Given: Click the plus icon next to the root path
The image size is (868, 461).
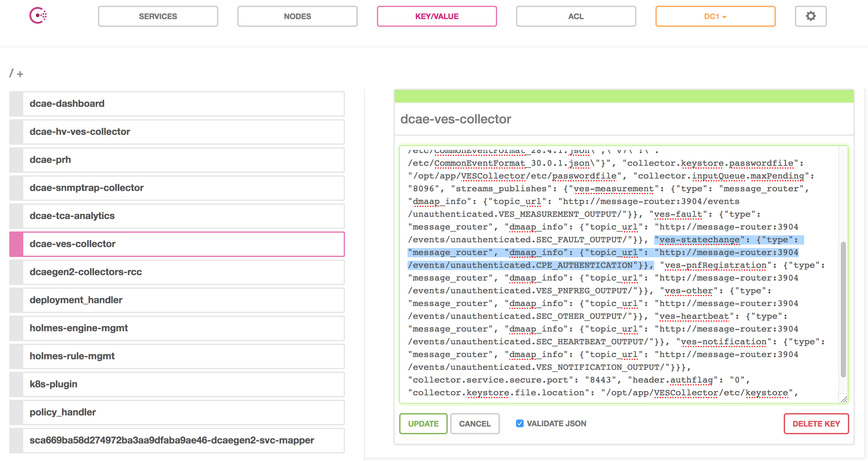Looking at the screenshot, I should click(20, 74).
